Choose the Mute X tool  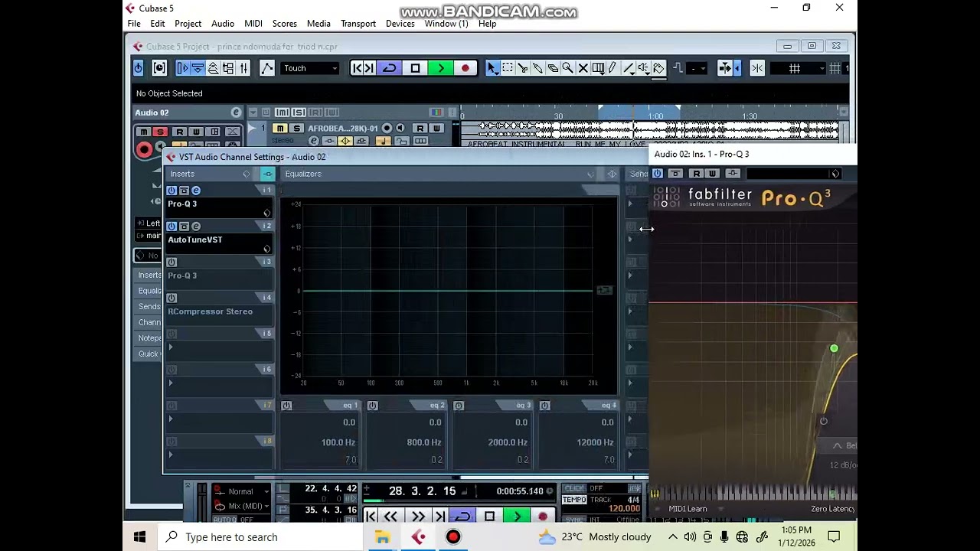click(x=583, y=68)
